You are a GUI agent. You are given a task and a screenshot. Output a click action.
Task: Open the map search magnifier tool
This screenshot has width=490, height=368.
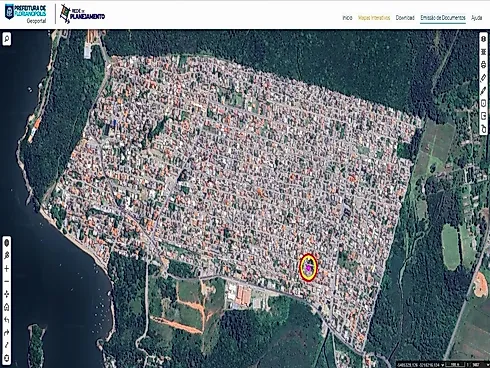[7, 39]
